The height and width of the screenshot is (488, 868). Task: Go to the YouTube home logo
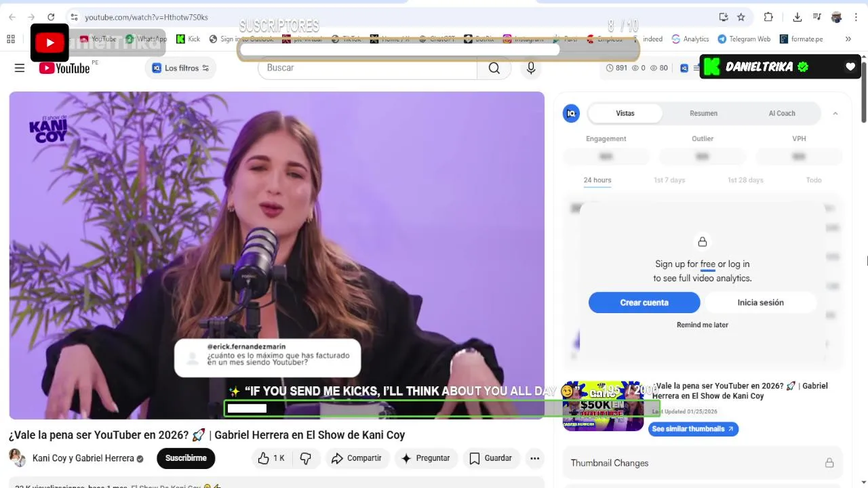coord(64,68)
